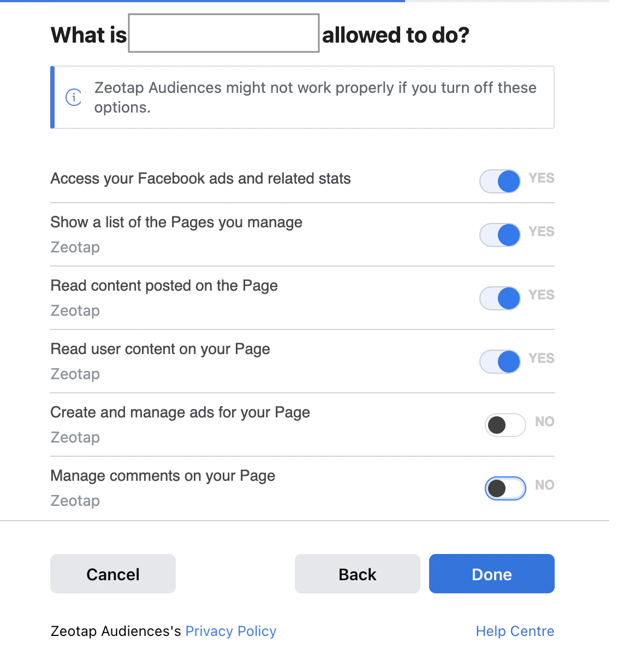Click the Zeotap Audiences warning message text
The width and height of the screenshot is (630, 672).
[x=316, y=97]
